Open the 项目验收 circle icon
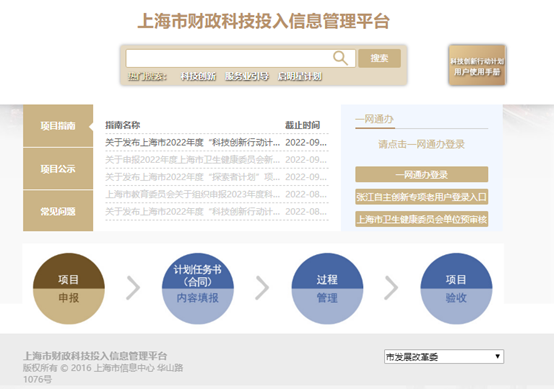Screen dimensions: 554x389 coord(456,288)
